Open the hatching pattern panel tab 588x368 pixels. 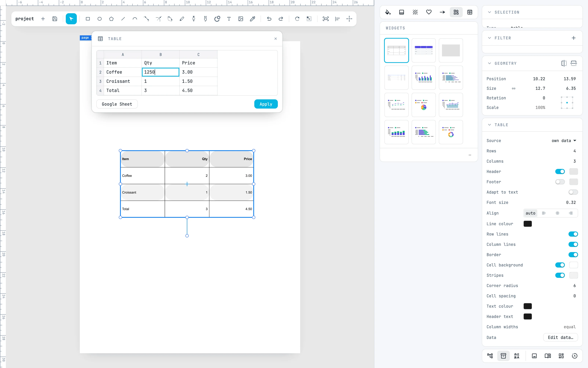(x=415, y=12)
